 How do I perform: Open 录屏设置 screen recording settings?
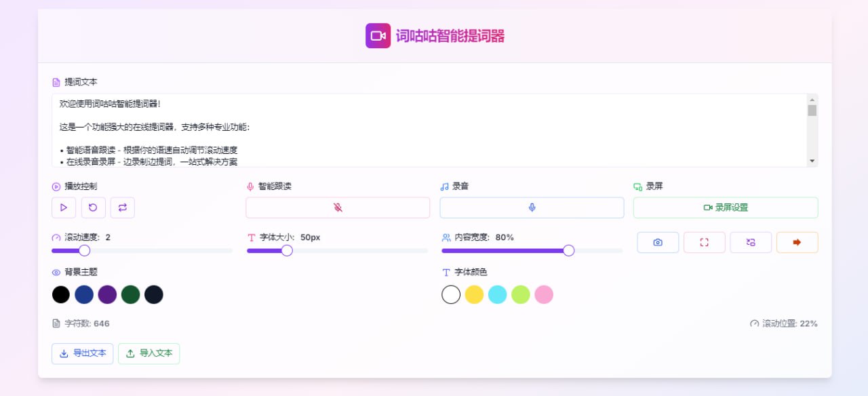[x=726, y=207]
